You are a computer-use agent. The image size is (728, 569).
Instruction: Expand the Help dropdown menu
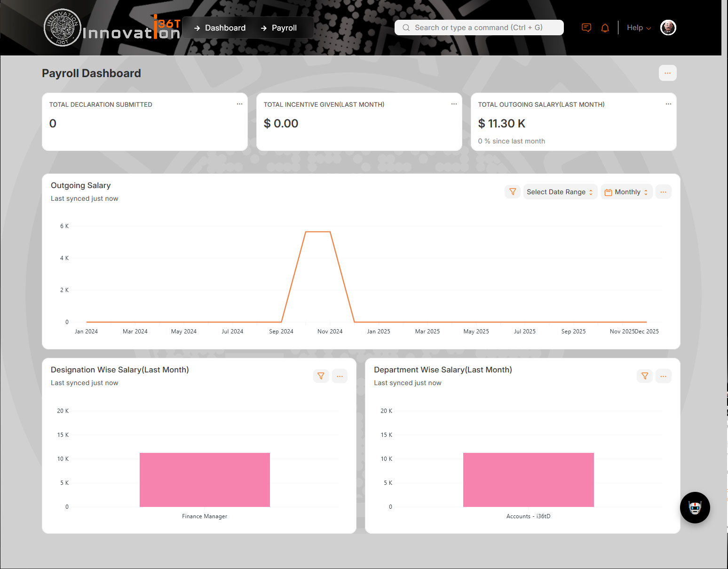[x=639, y=28]
